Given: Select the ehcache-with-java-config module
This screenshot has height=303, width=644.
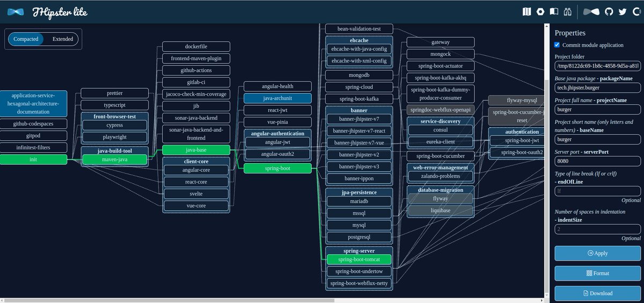Looking at the screenshot, I should pyautogui.click(x=359, y=49).
